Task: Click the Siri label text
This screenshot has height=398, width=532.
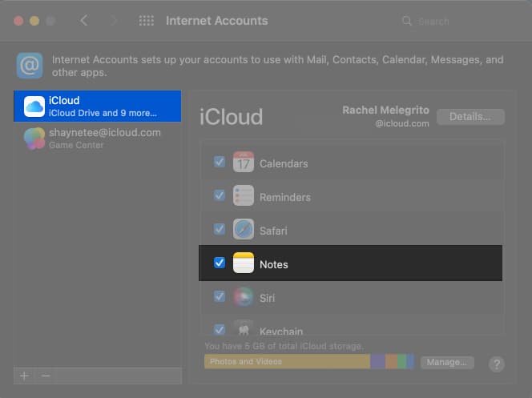Action: click(267, 298)
